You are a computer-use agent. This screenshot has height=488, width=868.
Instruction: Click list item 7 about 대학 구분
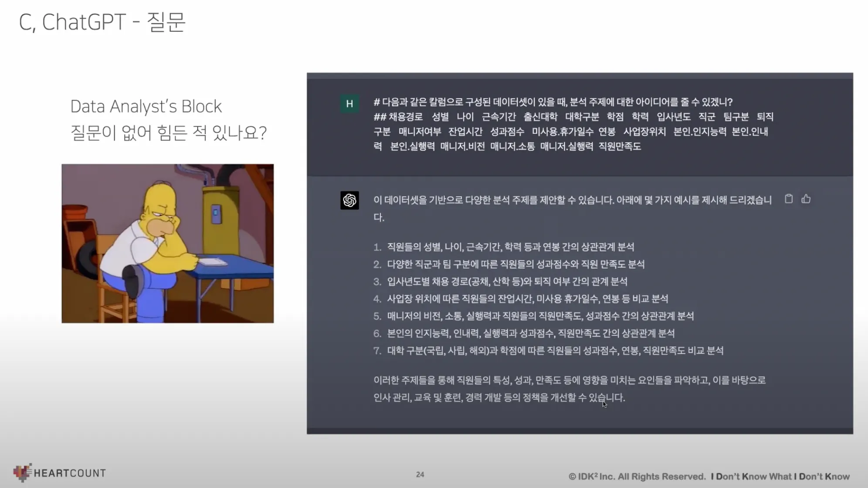click(555, 351)
